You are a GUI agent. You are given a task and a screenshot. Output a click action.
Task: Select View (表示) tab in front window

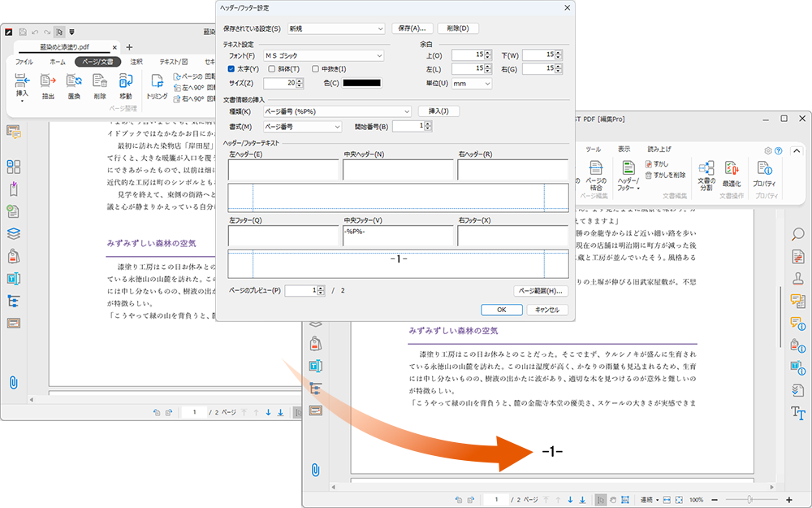pos(624,150)
